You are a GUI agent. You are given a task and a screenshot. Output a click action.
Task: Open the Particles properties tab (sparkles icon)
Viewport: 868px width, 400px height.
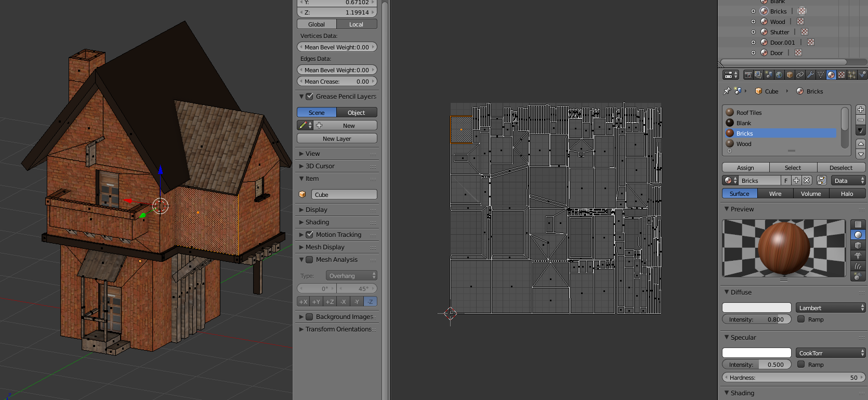pyautogui.click(x=852, y=75)
